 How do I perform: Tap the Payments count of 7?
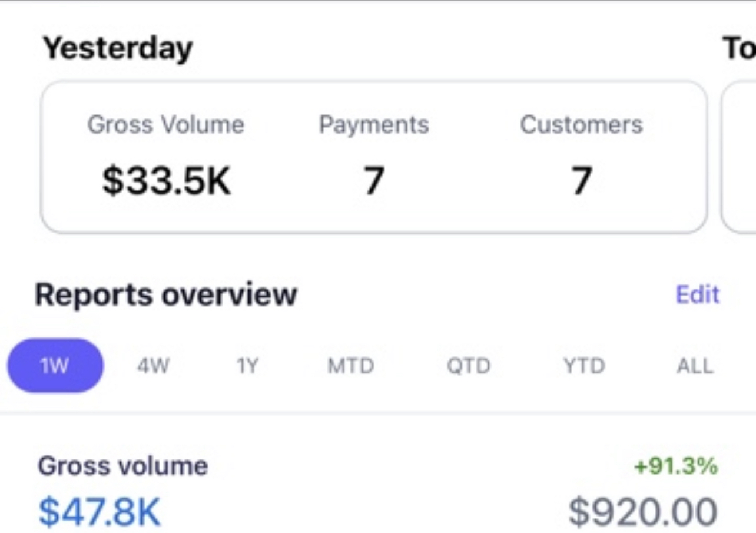(x=373, y=181)
